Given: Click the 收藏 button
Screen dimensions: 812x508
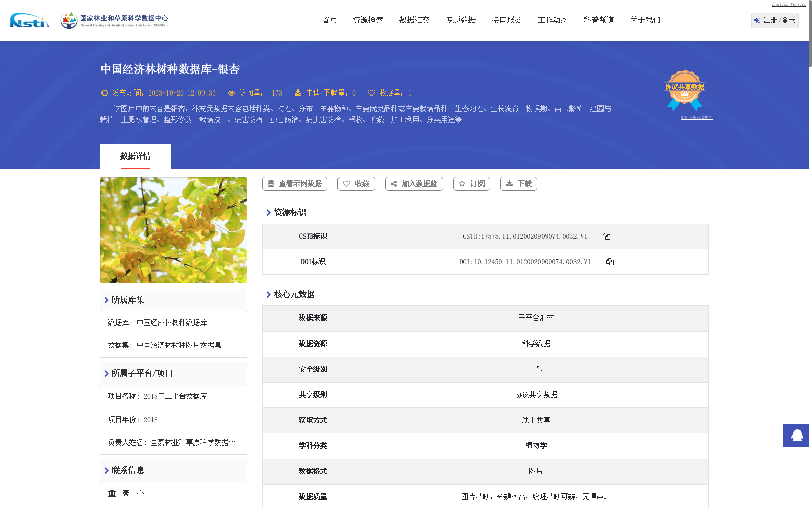Looking at the screenshot, I should [356, 184].
